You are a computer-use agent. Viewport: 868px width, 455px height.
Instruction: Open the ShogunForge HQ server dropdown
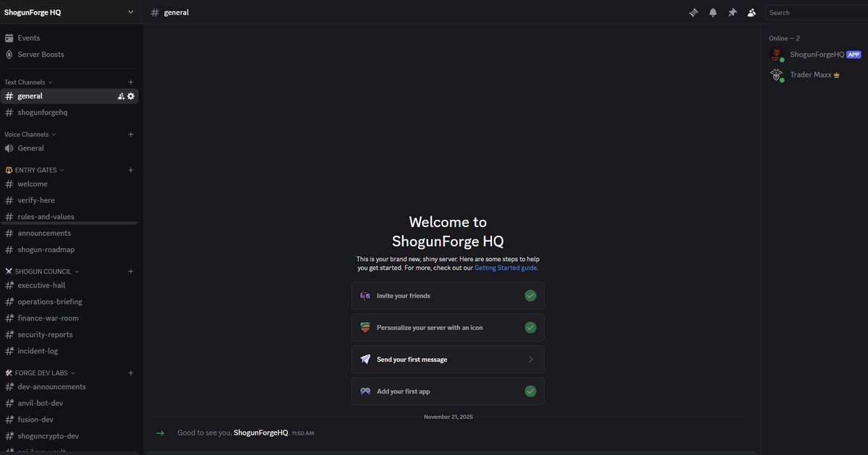pos(70,12)
